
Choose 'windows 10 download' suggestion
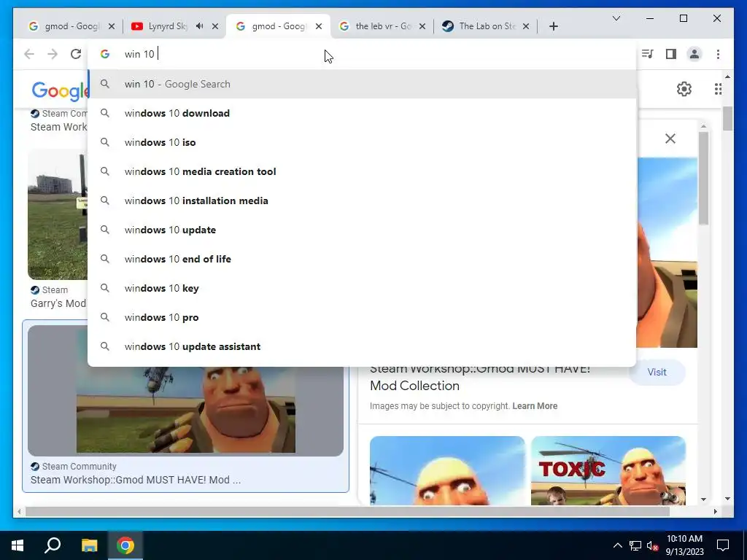click(362, 113)
